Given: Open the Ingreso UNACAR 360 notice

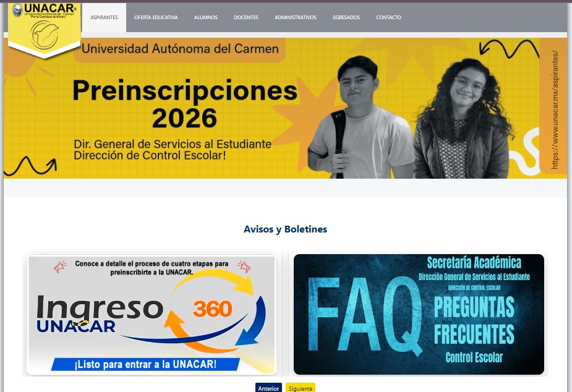Looking at the screenshot, I should coord(152,315).
